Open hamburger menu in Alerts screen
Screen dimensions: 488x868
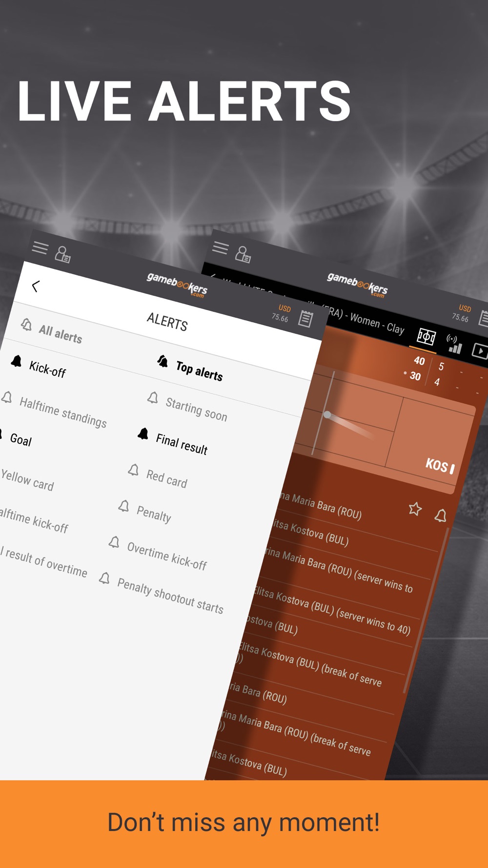[40, 248]
